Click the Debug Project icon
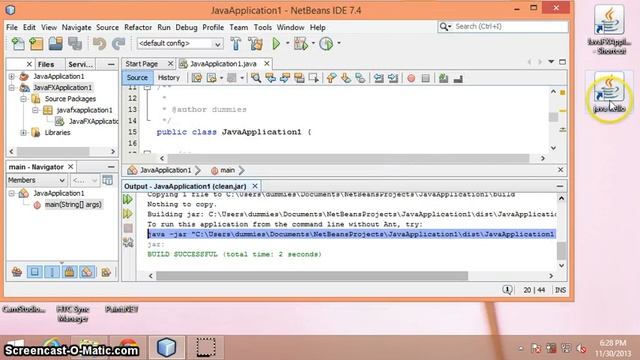 pos(301,43)
